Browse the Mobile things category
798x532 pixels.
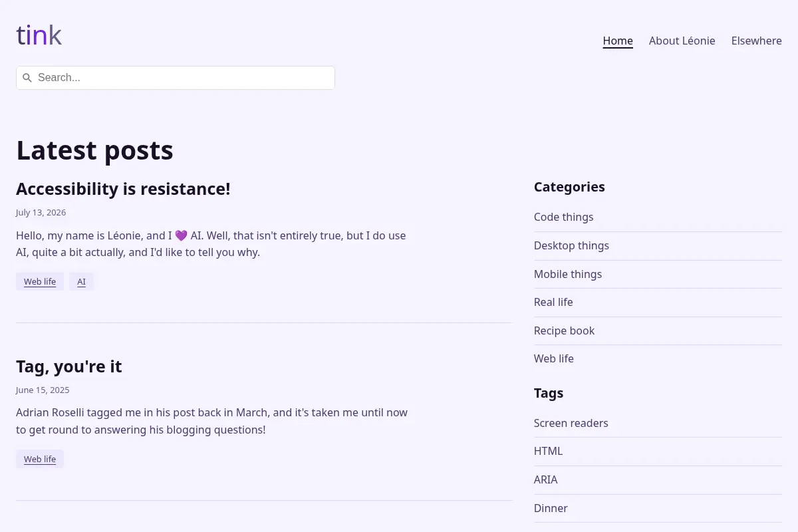point(568,274)
